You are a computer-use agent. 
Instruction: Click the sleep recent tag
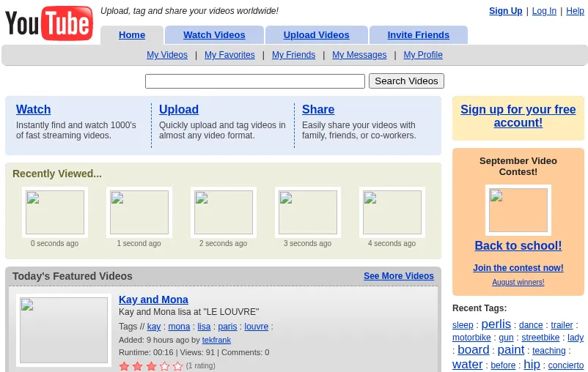click(x=463, y=325)
